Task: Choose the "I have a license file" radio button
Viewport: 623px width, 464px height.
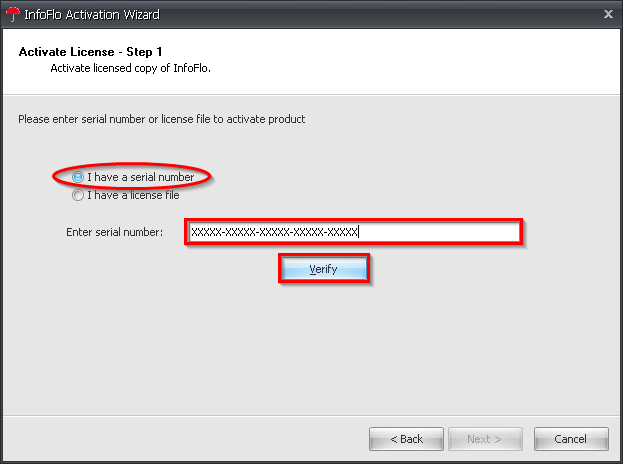Action: click(x=78, y=195)
